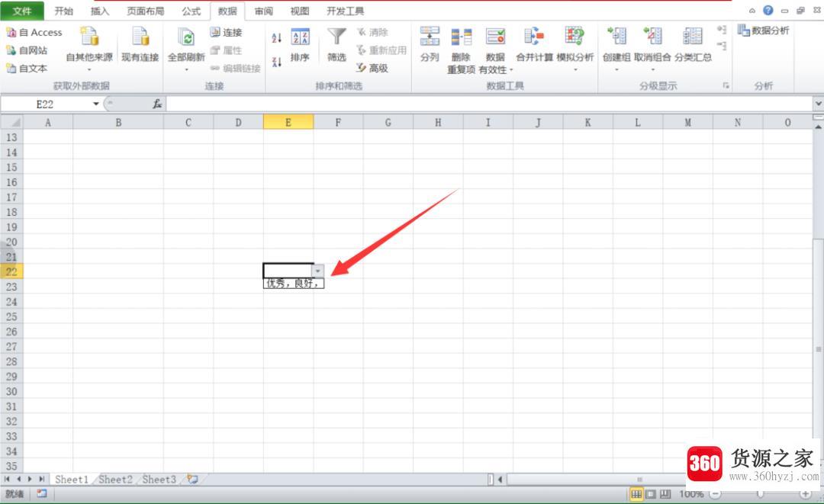Expand the formula bar
This screenshot has height=504, width=824.
pyautogui.click(x=818, y=104)
